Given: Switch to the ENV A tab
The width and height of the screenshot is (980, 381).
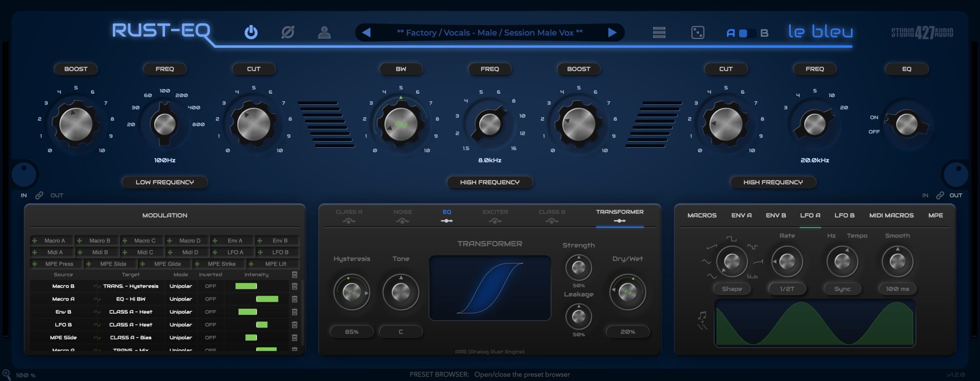Looking at the screenshot, I should (x=741, y=215).
